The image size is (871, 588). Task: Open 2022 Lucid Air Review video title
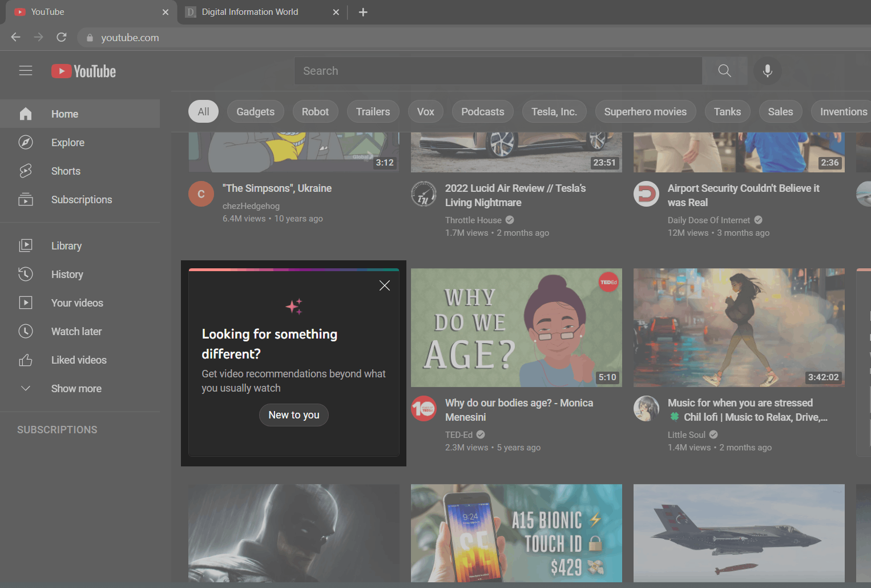[515, 195]
